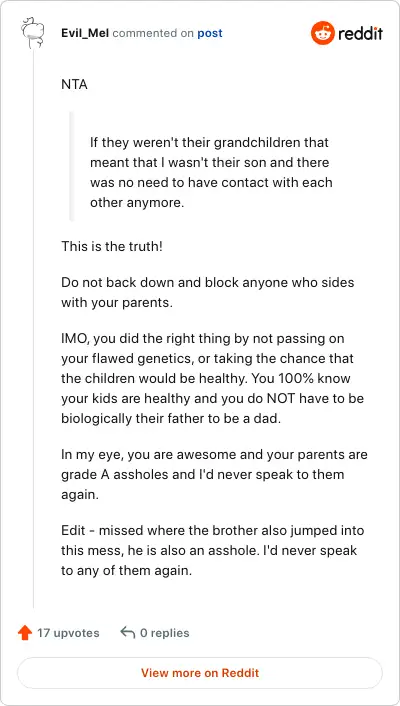Open the "0 replies" label

point(164,633)
